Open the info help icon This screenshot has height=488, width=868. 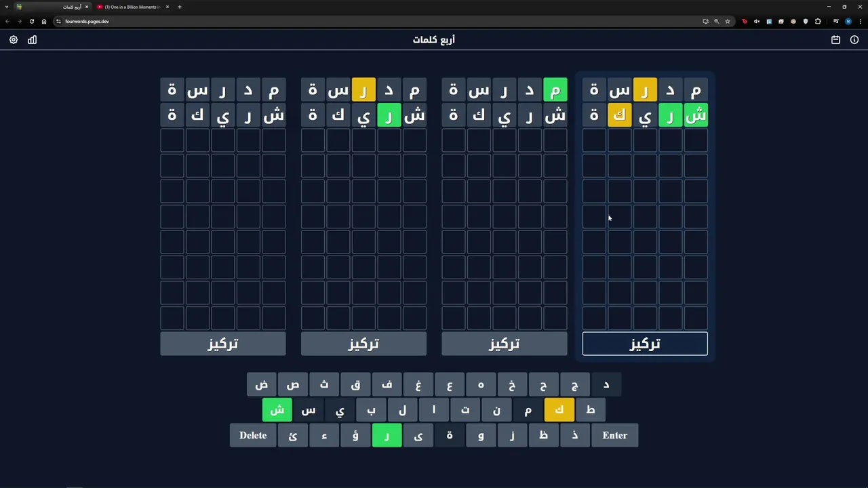854,40
